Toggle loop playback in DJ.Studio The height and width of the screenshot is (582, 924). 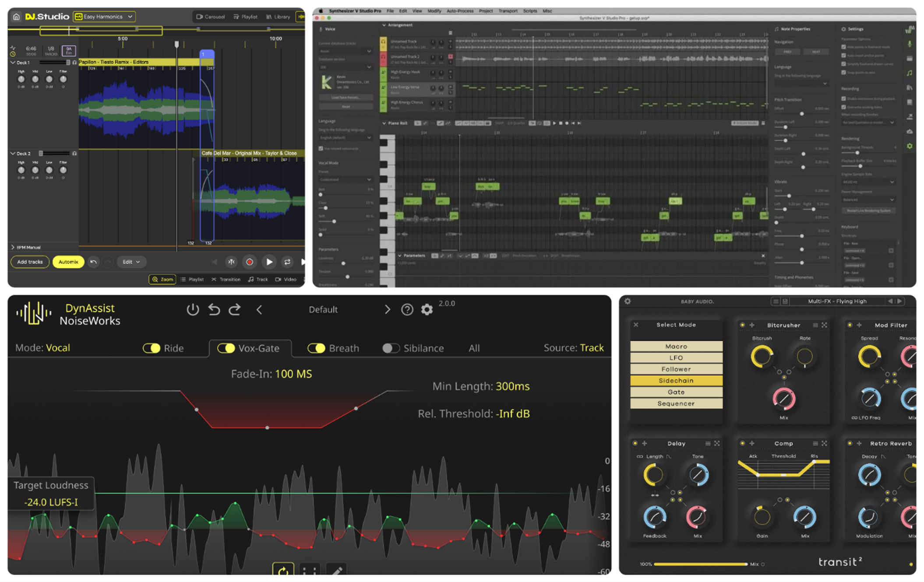point(287,262)
